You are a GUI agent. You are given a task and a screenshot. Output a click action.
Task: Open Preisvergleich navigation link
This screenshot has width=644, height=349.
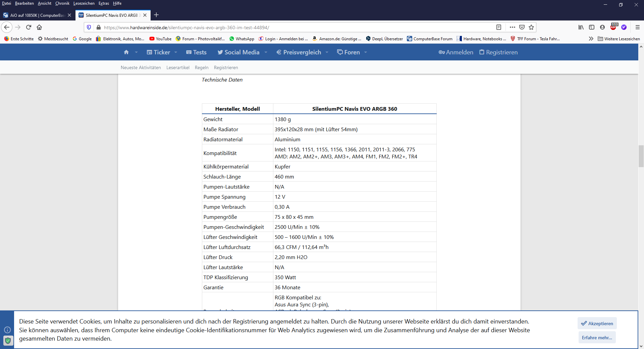[299, 52]
